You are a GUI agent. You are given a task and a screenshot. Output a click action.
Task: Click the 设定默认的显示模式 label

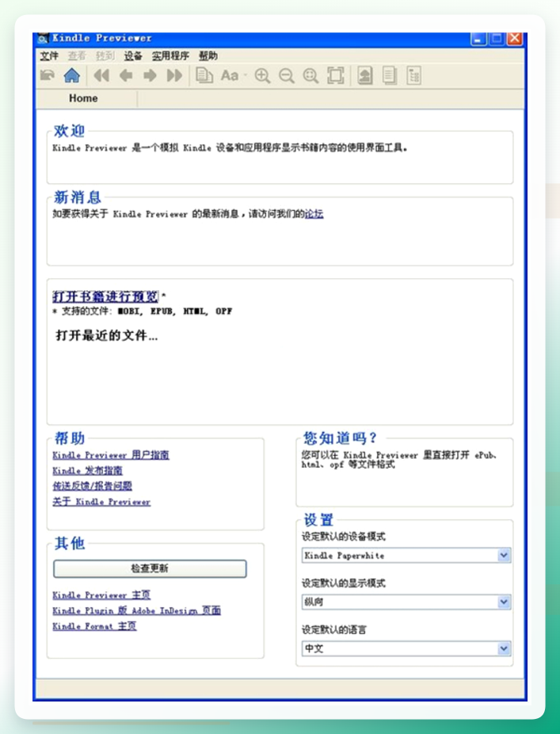(x=344, y=583)
